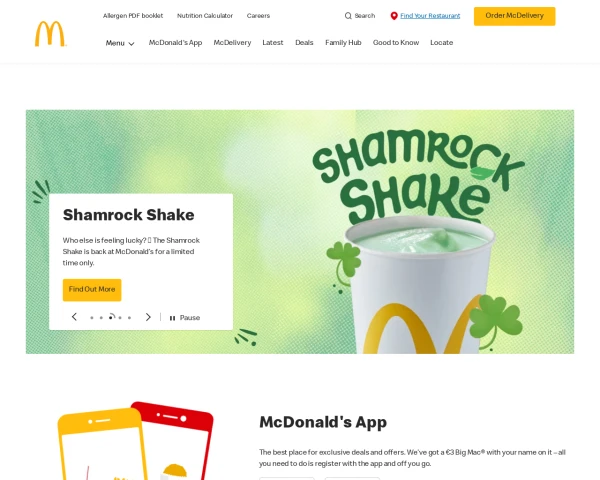This screenshot has width=600, height=480.
Task: Open Good to Know navigation item
Action: click(x=396, y=42)
